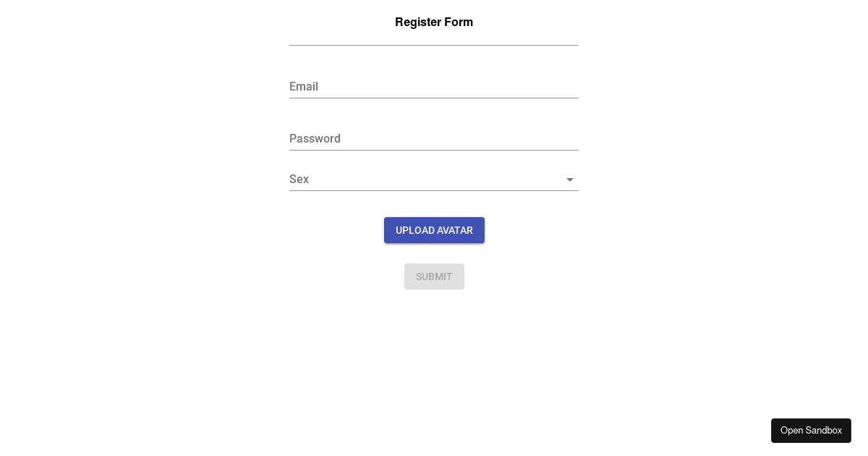Open Sandbox via the corner button
Screen dimensions: 868x456
click(811, 430)
